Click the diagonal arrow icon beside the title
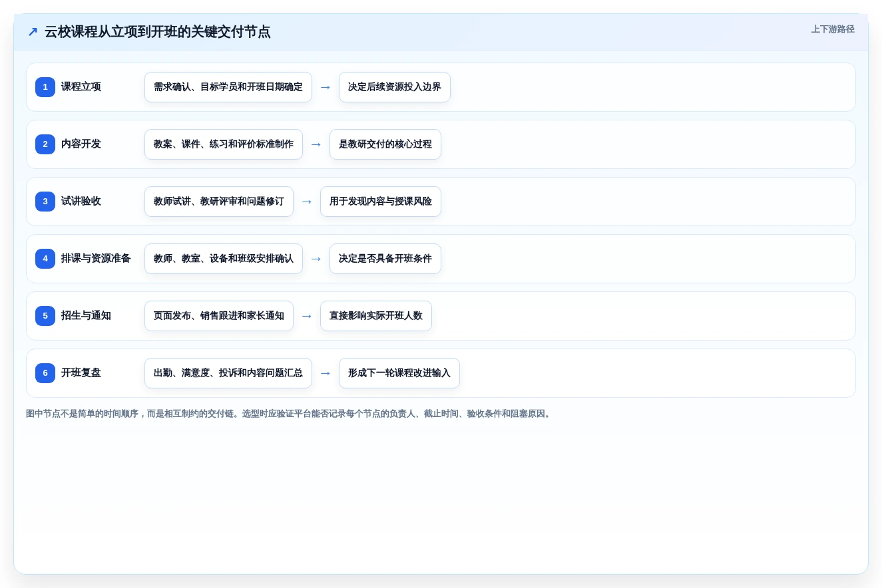882x588 pixels. click(33, 32)
